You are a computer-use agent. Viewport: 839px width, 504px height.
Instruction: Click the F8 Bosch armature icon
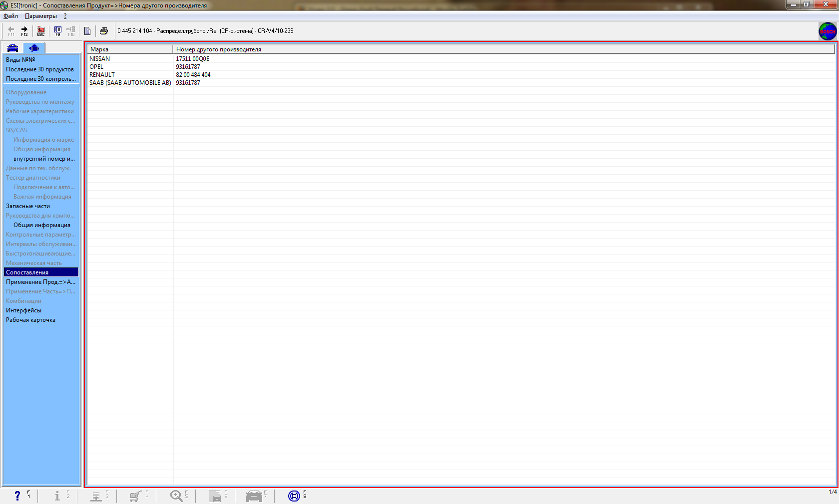294,496
